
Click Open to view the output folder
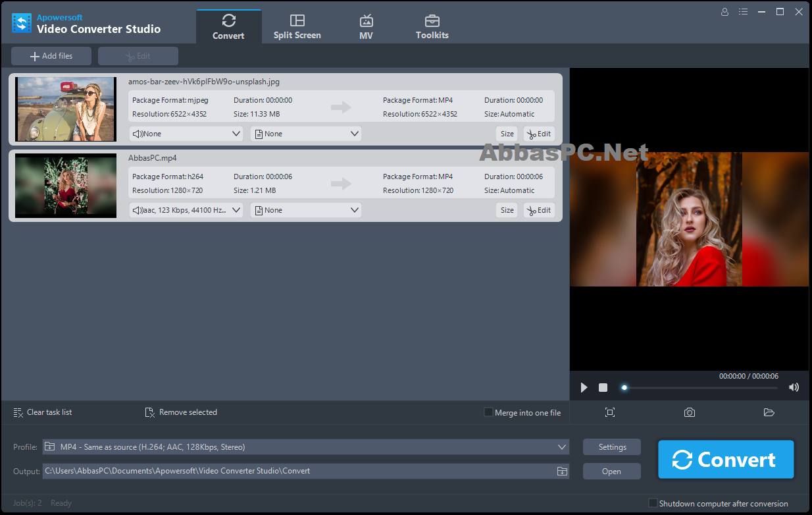point(612,471)
